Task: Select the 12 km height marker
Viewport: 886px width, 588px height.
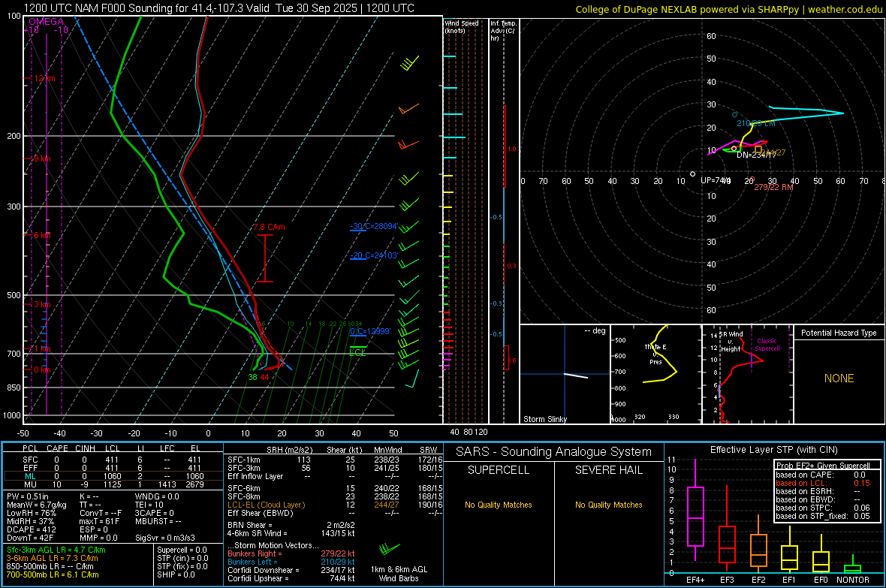Action: coord(44,79)
